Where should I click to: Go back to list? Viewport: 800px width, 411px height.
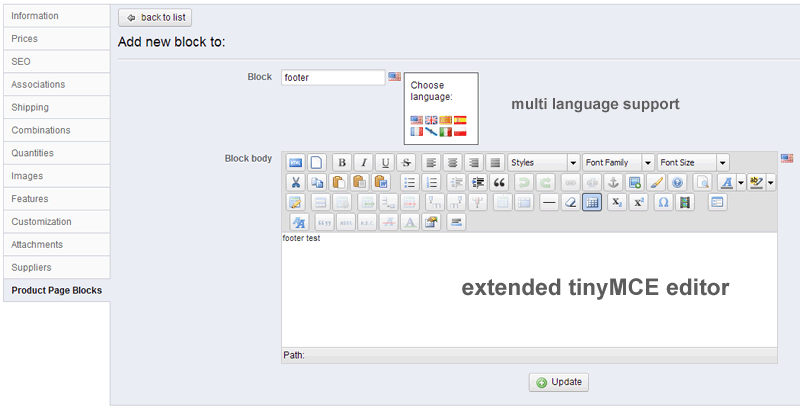click(154, 18)
